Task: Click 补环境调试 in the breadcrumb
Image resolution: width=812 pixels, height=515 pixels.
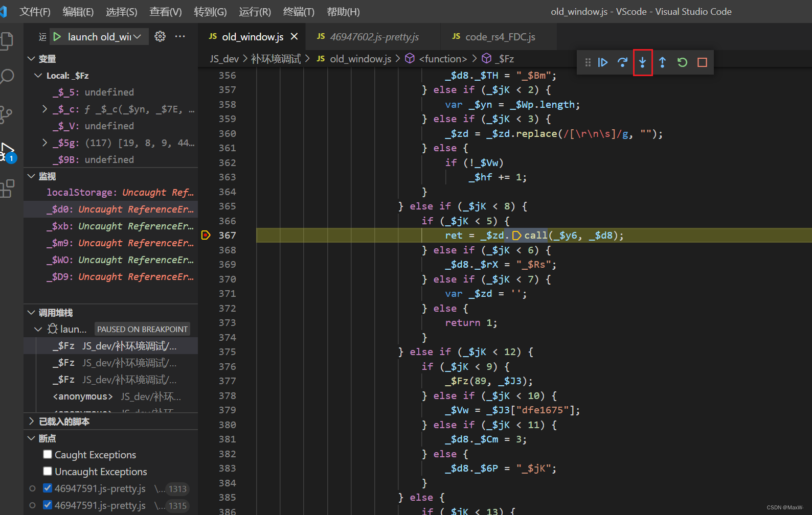Action: click(276, 59)
